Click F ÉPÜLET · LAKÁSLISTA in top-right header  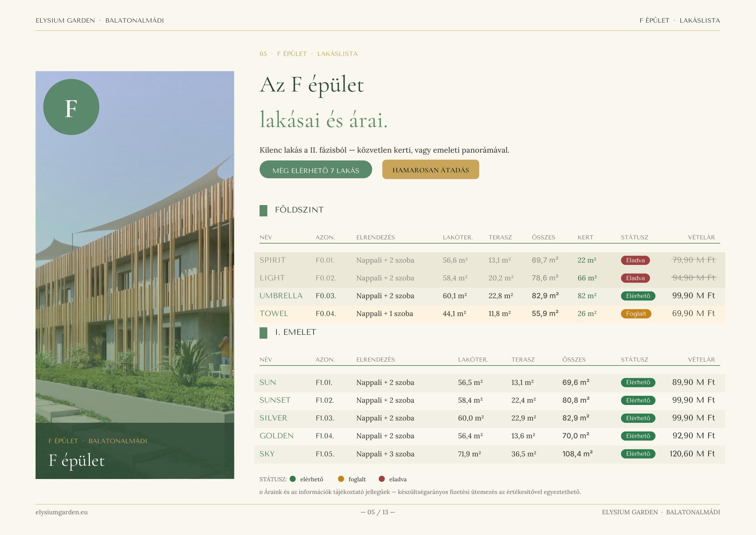(680, 20)
